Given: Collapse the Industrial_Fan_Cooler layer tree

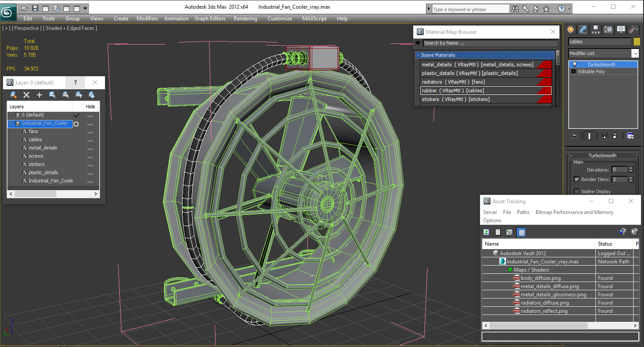Looking at the screenshot, I should [11, 123].
